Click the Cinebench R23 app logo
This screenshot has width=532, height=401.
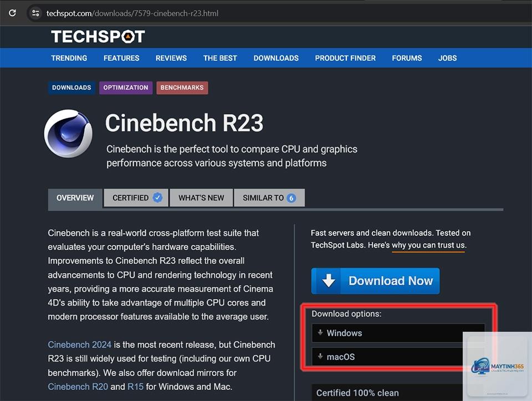68,133
